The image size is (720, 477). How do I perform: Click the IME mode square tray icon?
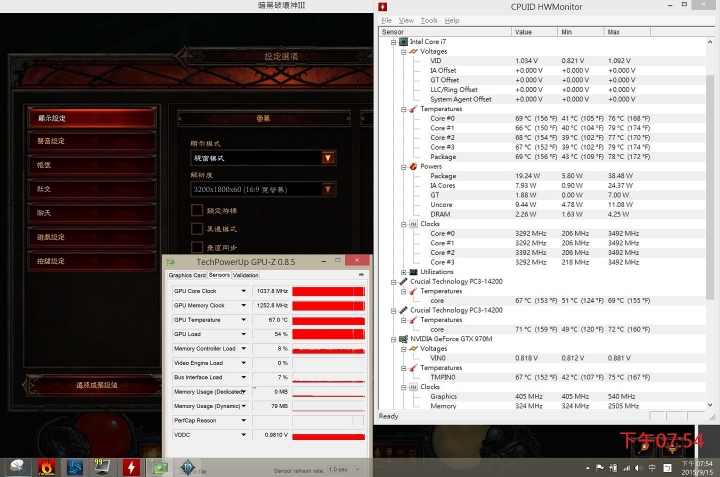click(x=668, y=468)
